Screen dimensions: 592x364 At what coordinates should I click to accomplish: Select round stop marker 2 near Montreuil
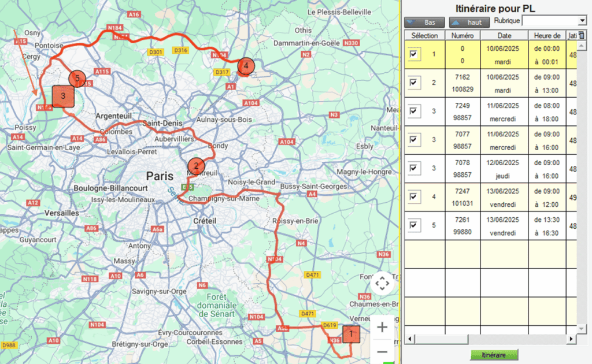196,166
